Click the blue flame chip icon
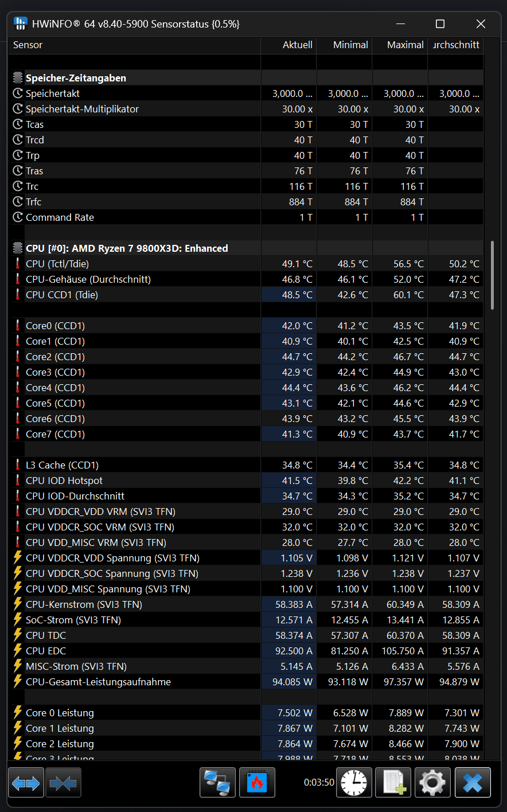This screenshot has width=507, height=812. pyautogui.click(x=257, y=783)
